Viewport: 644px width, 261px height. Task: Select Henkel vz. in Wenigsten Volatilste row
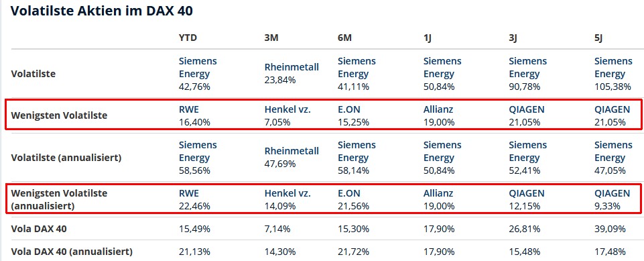[x=287, y=109]
